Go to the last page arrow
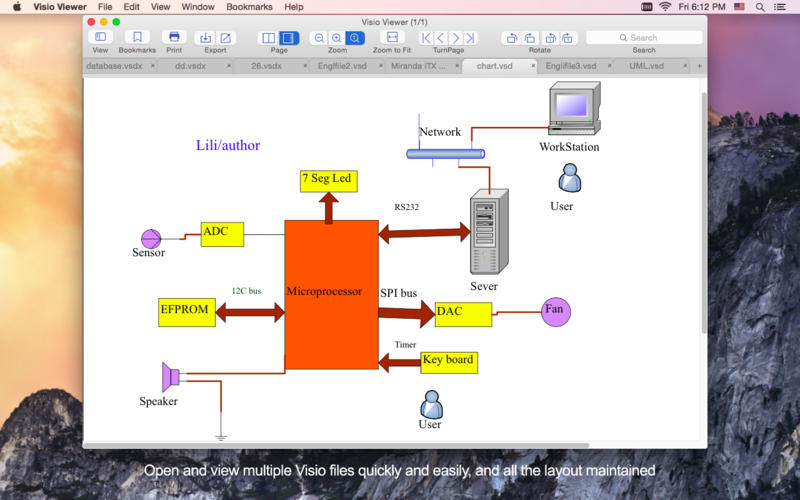Viewport: 800px width, 500px height. [x=470, y=38]
